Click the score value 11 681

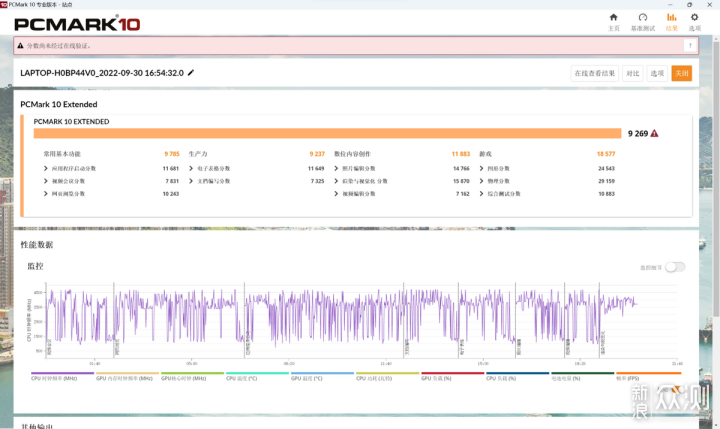point(171,169)
